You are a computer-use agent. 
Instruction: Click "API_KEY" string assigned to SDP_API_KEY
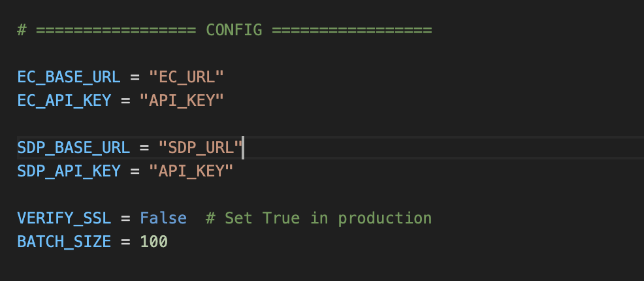pyautogui.click(x=191, y=171)
